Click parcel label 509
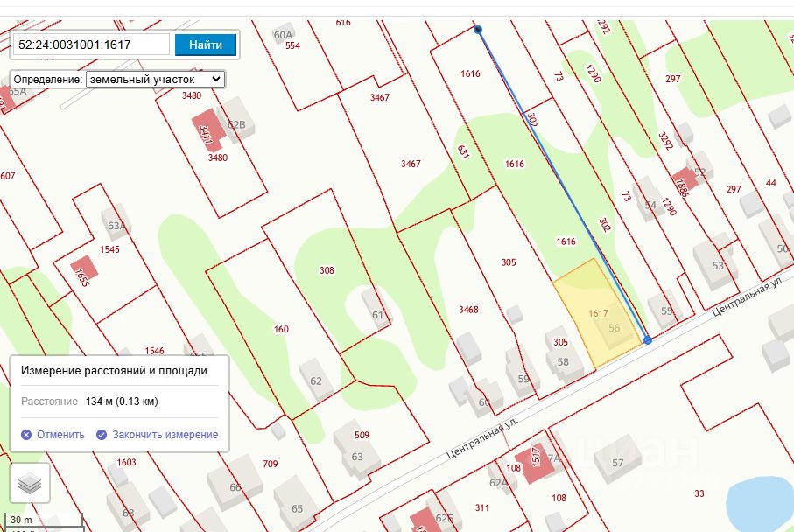The image size is (794, 532). 362,436
